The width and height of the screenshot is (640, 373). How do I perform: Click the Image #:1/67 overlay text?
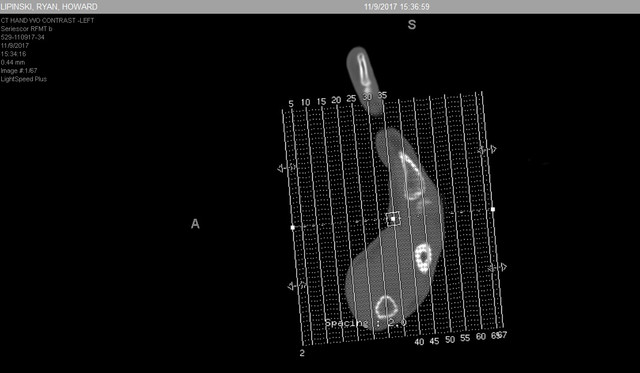[19, 71]
